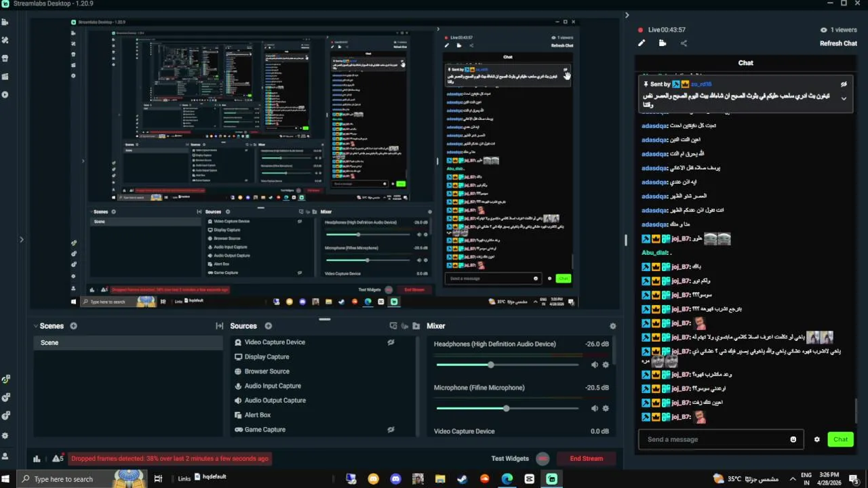Image resolution: width=868 pixels, height=488 pixels.
Task: Open Steam from the taskbar
Action: (x=462, y=479)
